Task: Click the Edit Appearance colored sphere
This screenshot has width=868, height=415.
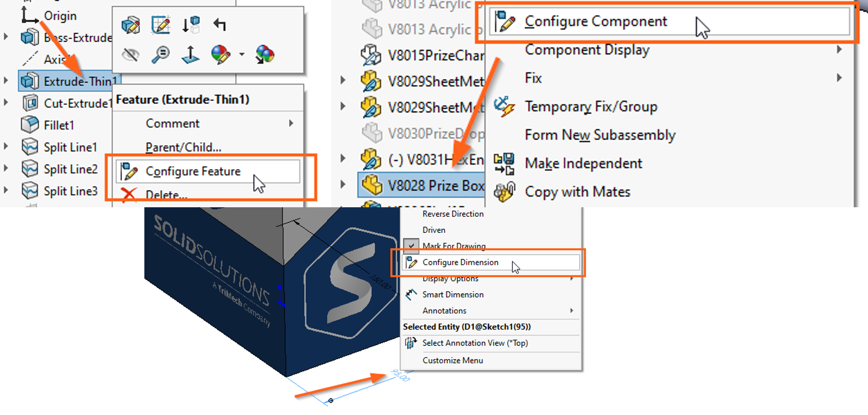Action: [x=220, y=55]
